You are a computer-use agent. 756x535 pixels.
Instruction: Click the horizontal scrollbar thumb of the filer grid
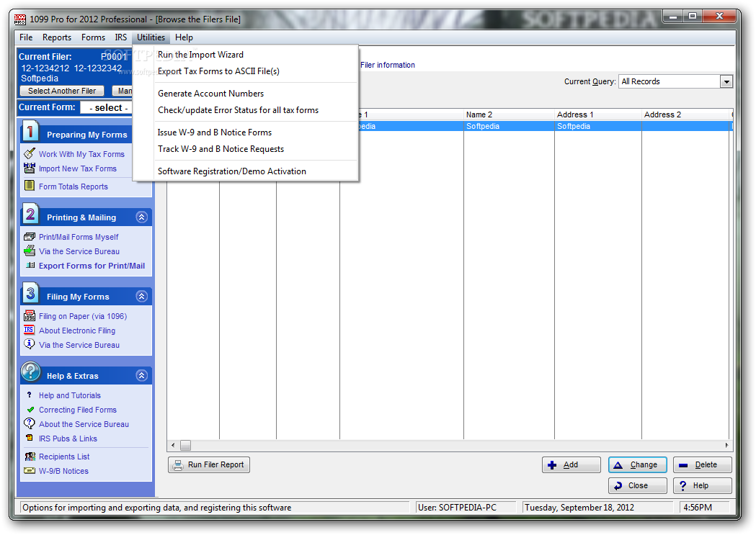186,446
